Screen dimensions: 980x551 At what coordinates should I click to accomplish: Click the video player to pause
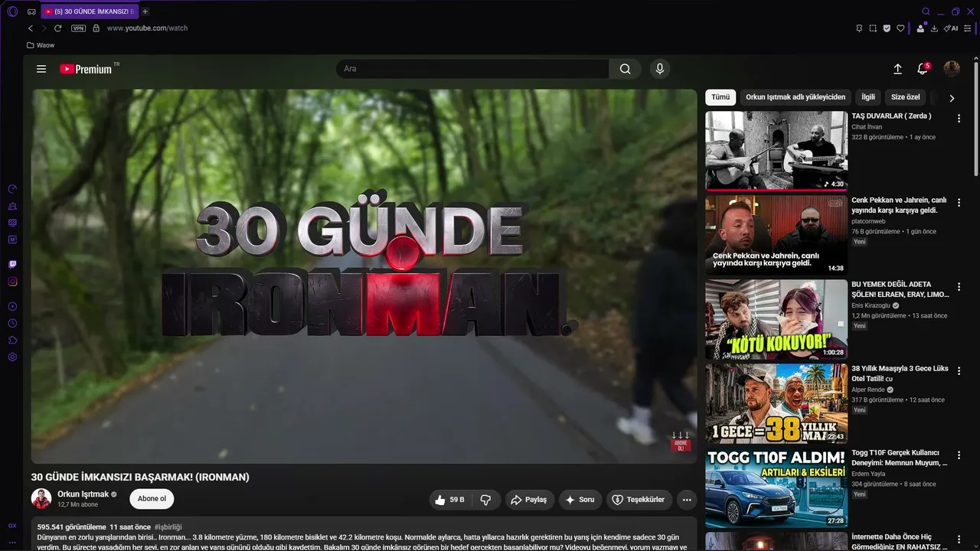(x=364, y=276)
